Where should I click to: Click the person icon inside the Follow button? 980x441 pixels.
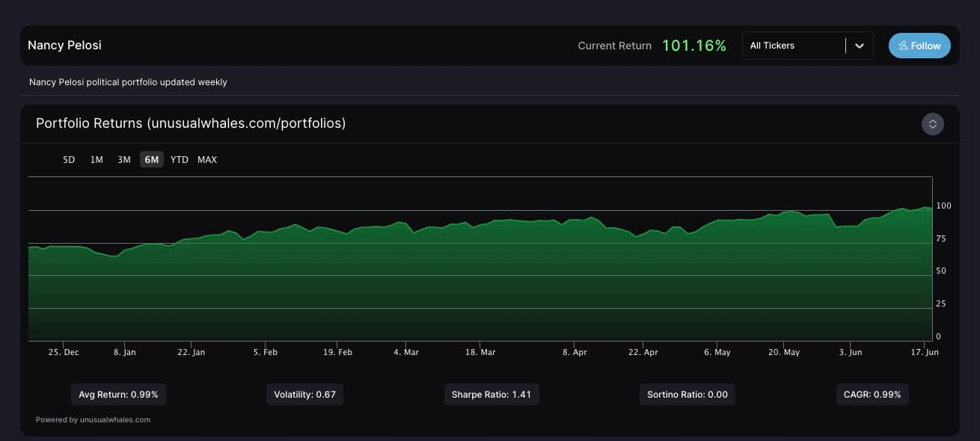(x=903, y=46)
